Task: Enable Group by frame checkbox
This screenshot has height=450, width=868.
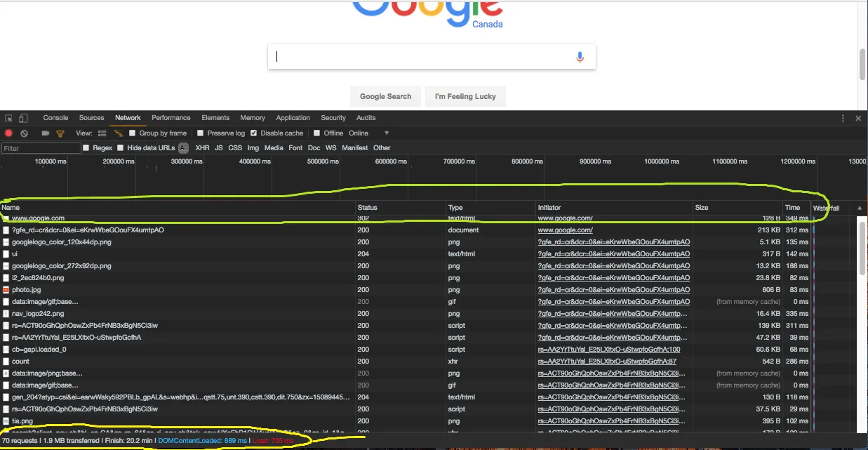Action: click(x=133, y=133)
